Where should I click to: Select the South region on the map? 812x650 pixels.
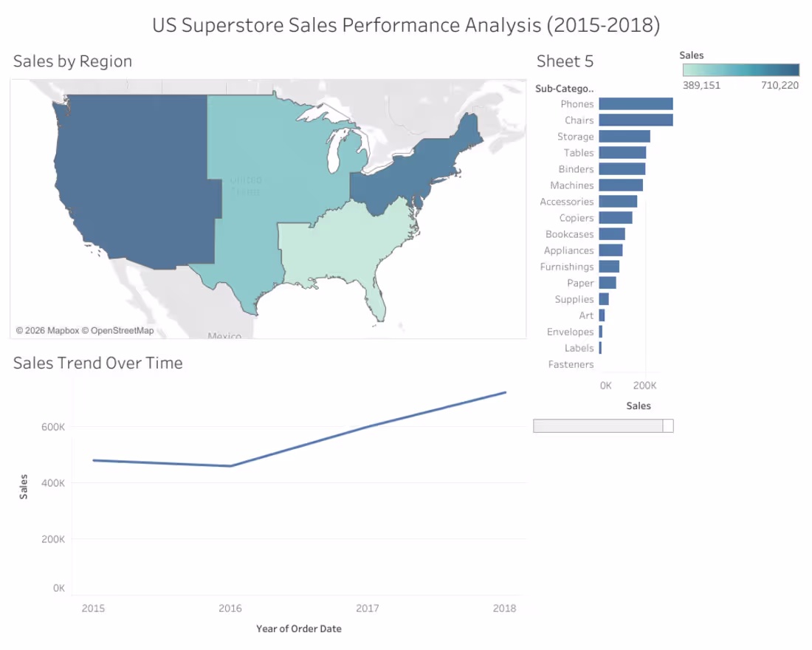pos(342,249)
